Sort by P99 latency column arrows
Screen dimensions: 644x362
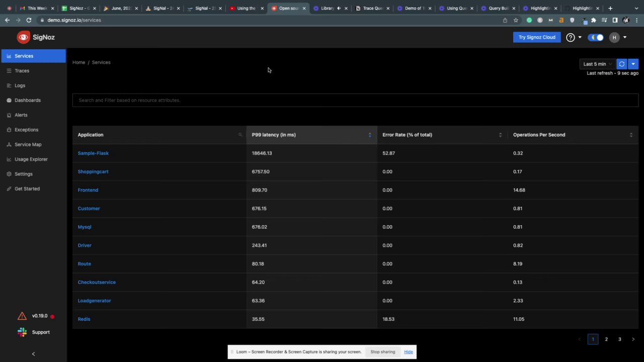(370, 135)
